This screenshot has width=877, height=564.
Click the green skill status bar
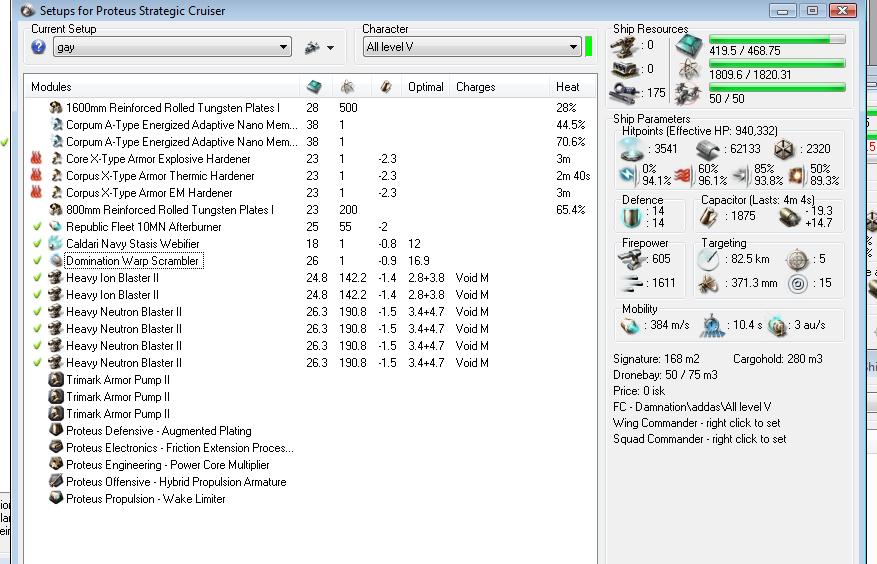588,46
